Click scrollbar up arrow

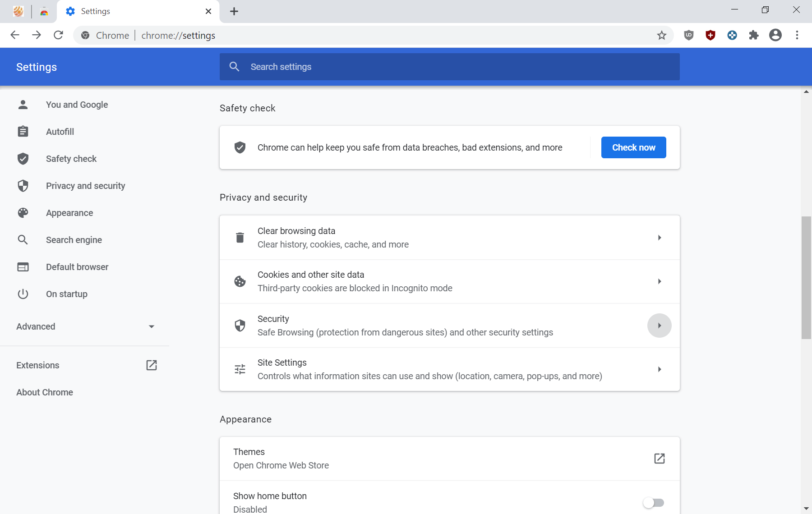[806, 92]
